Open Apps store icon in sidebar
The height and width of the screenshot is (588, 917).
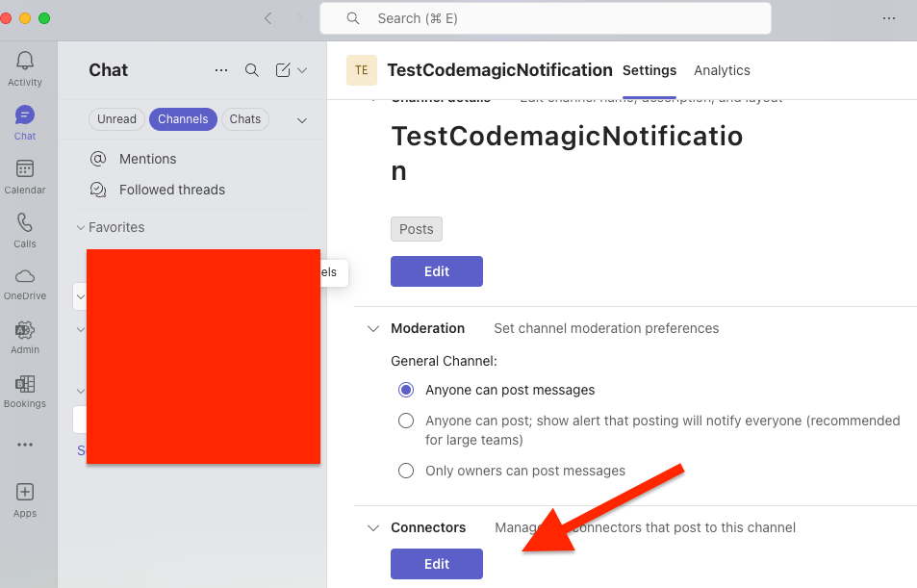25,492
